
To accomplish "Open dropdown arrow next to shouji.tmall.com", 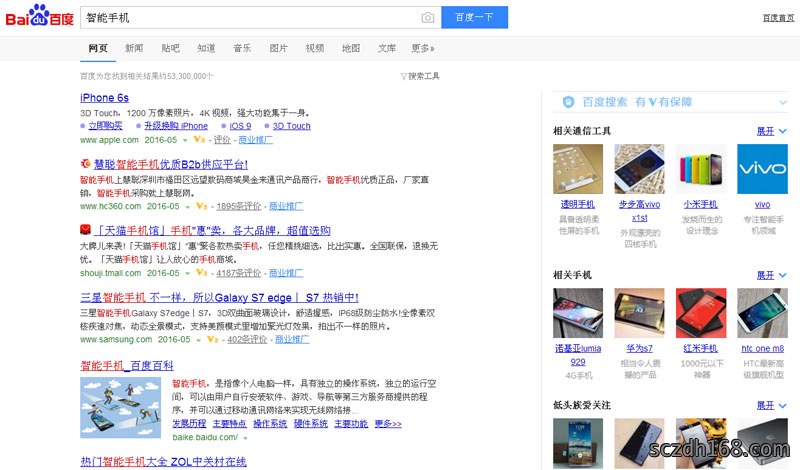I will tap(188, 274).
